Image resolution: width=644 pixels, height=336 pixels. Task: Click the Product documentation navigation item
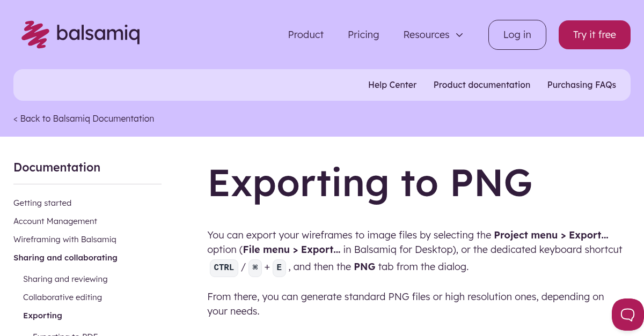click(482, 85)
